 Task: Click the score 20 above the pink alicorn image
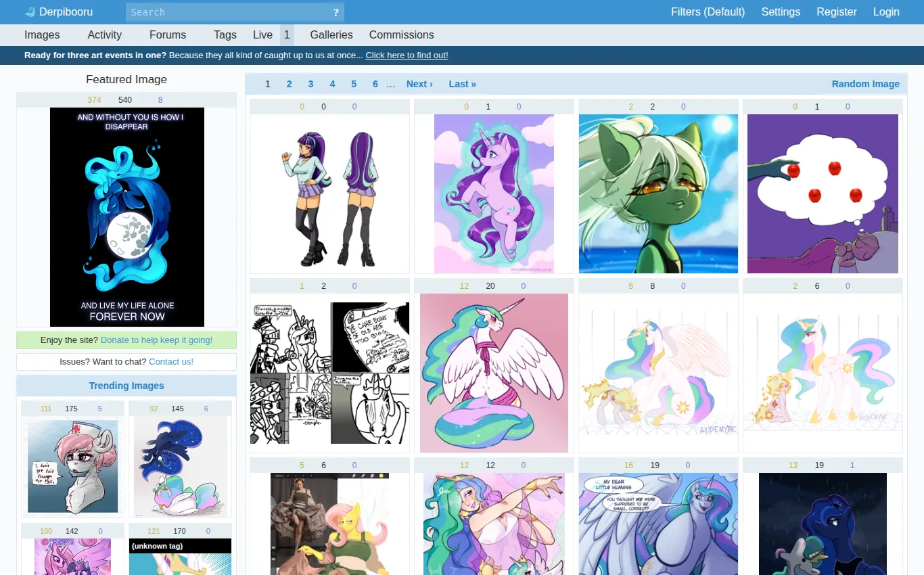490,286
